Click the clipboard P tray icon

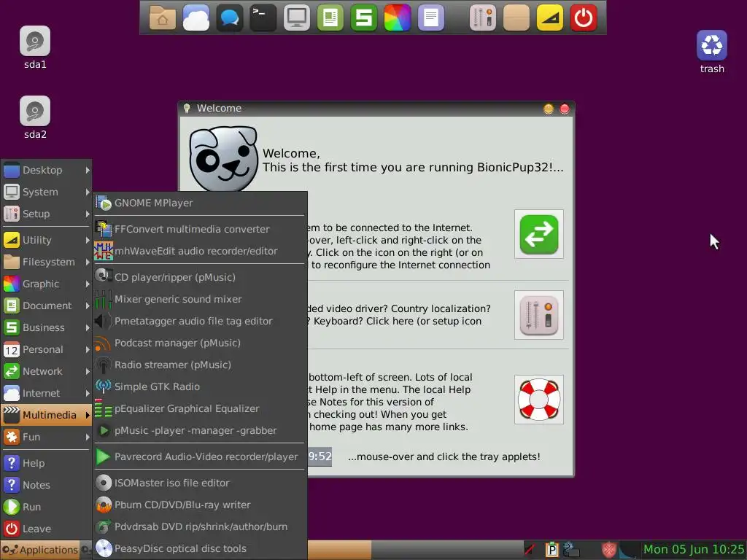point(551,550)
